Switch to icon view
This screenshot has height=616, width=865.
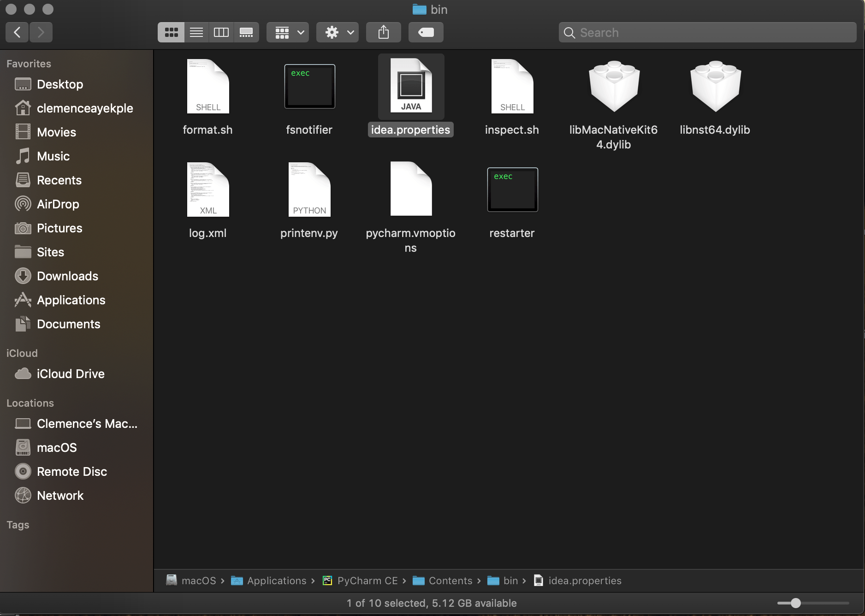[171, 32]
